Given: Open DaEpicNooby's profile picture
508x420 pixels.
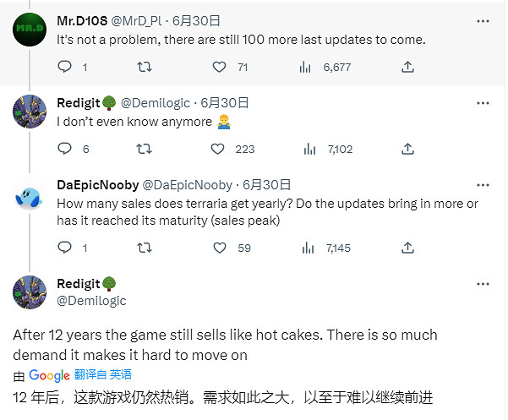Looking at the screenshot, I should click(x=30, y=197).
